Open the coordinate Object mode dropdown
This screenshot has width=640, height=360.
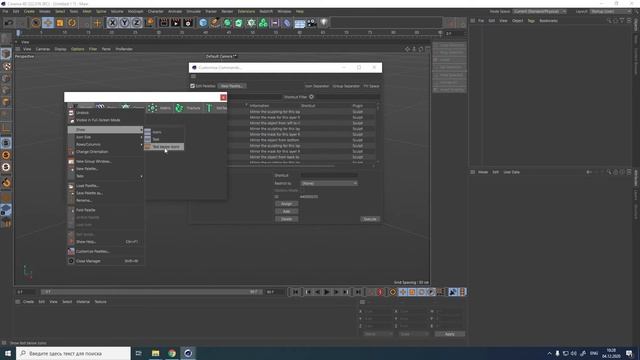(x=377, y=334)
